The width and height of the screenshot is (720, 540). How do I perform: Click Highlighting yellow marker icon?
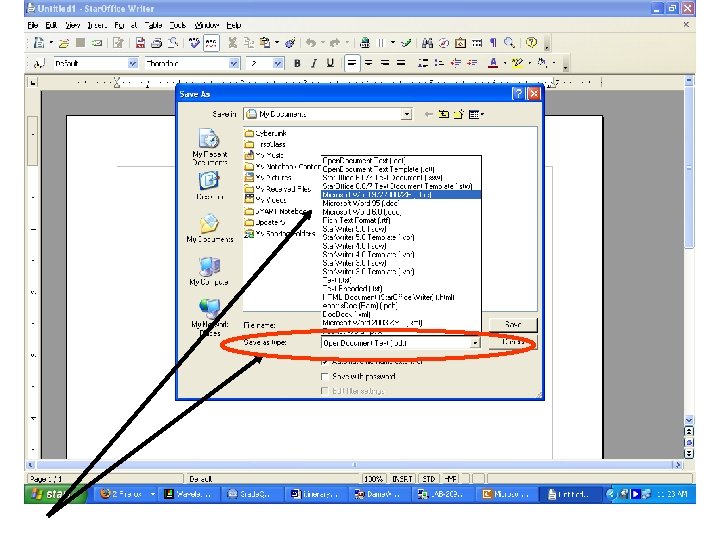[x=518, y=63]
